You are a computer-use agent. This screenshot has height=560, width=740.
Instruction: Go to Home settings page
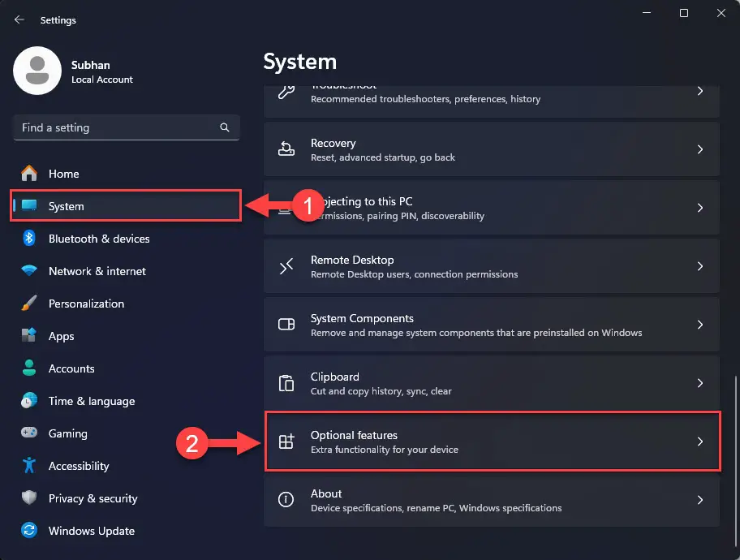126,174
